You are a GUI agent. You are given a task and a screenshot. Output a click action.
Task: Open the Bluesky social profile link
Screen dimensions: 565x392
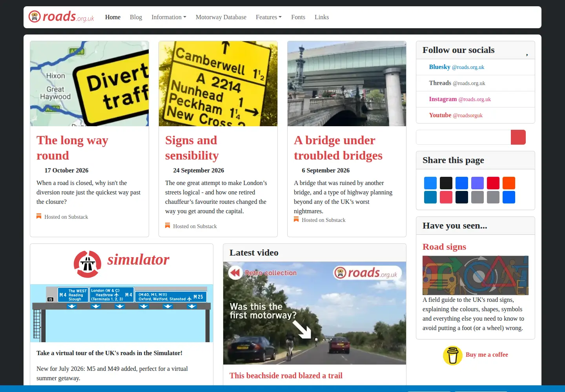point(457,67)
